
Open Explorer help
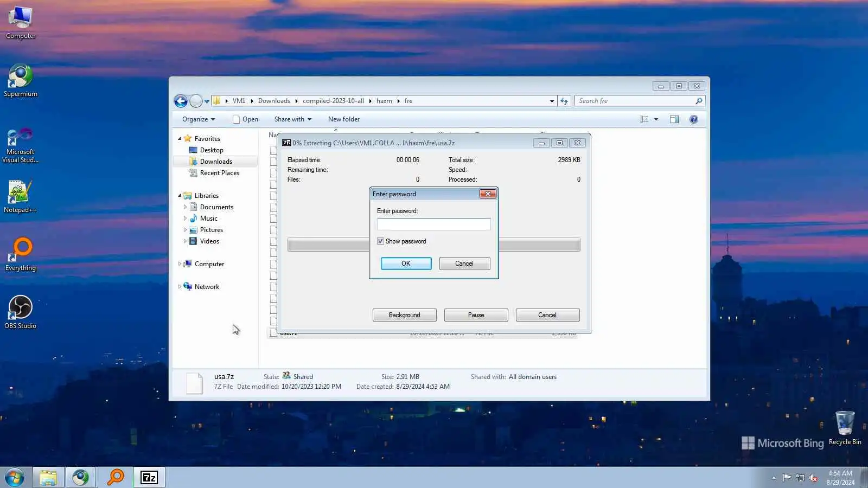(694, 119)
